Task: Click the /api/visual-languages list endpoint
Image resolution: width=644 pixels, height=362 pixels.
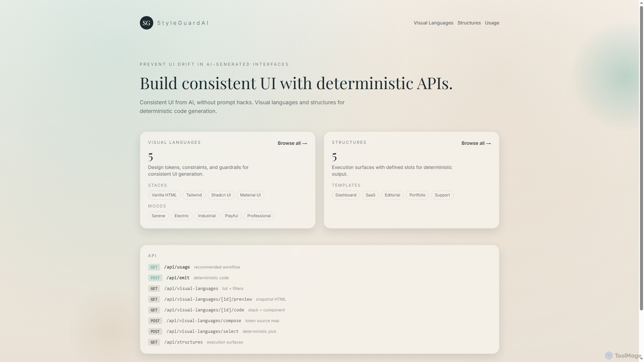Action: [x=191, y=289]
